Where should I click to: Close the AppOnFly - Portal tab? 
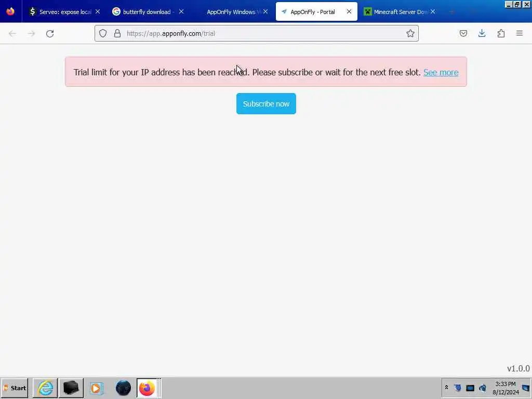(x=349, y=11)
